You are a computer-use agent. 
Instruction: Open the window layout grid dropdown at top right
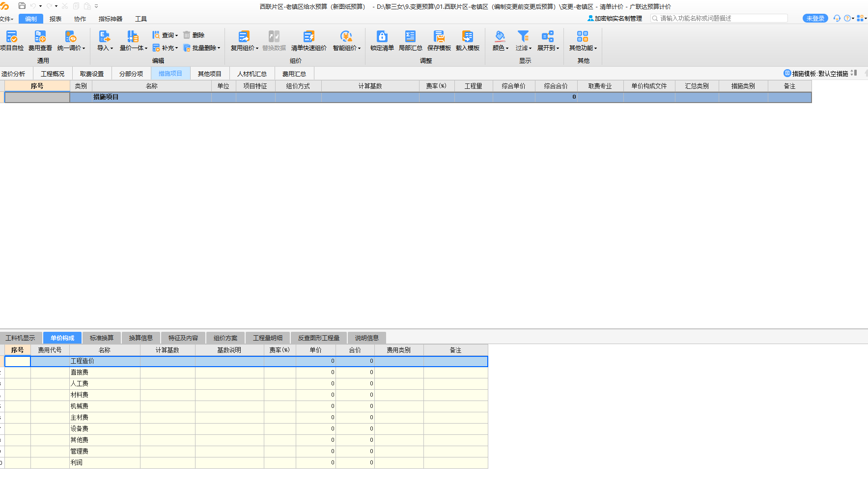(x=862, y=18)
